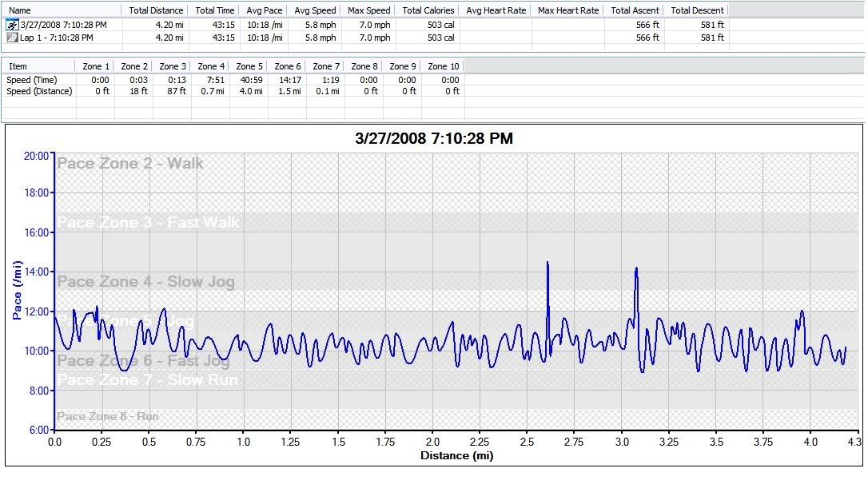Image resolution: width=868 pixels, height=504 pixels.
Task: Click the Item column header in zones table
Action: click(x=18, y=66)
